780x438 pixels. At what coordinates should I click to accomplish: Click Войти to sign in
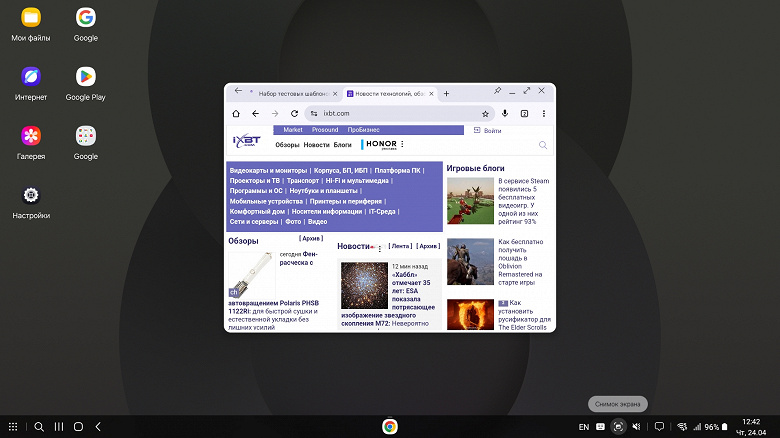(x=488, y=130)
